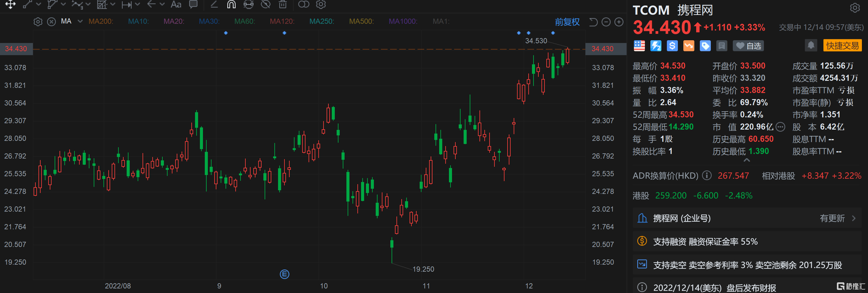
Task: Open the 有更新 chevron arrow
Action: [x=854, y=218]
